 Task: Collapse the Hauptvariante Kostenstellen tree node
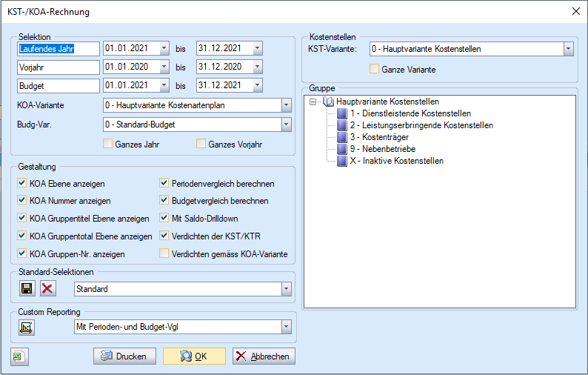[x=314, y=102]
